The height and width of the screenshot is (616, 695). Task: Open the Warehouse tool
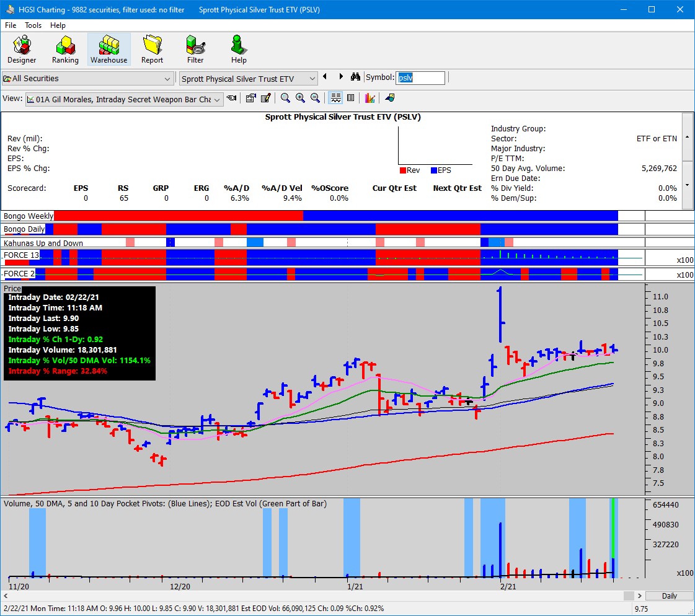[108, 50]
